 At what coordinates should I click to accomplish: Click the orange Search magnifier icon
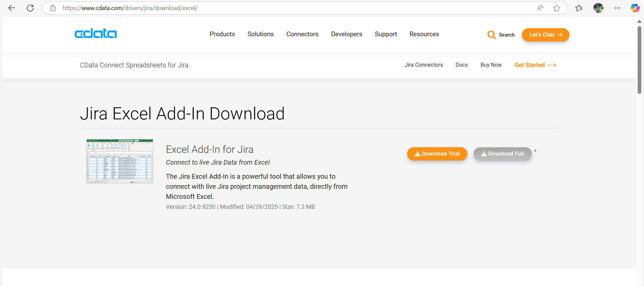pos(492,35)
